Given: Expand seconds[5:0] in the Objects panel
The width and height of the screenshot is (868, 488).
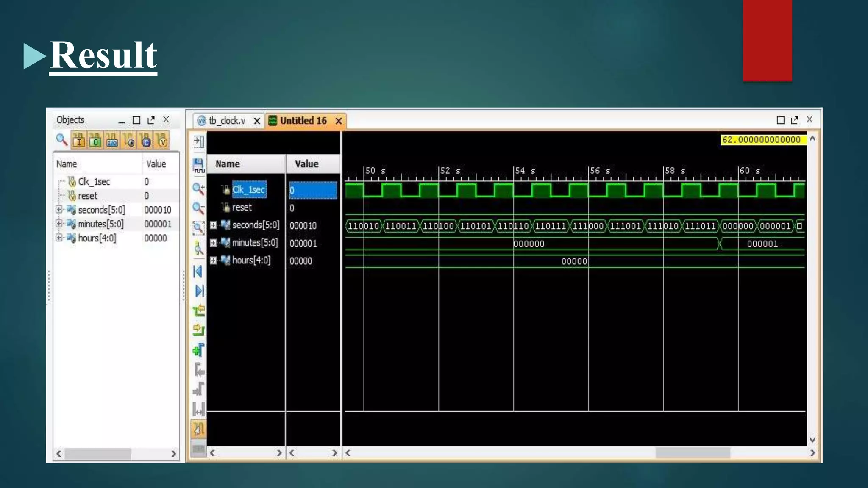Looking at the screenshot, I should coord(59,210).
